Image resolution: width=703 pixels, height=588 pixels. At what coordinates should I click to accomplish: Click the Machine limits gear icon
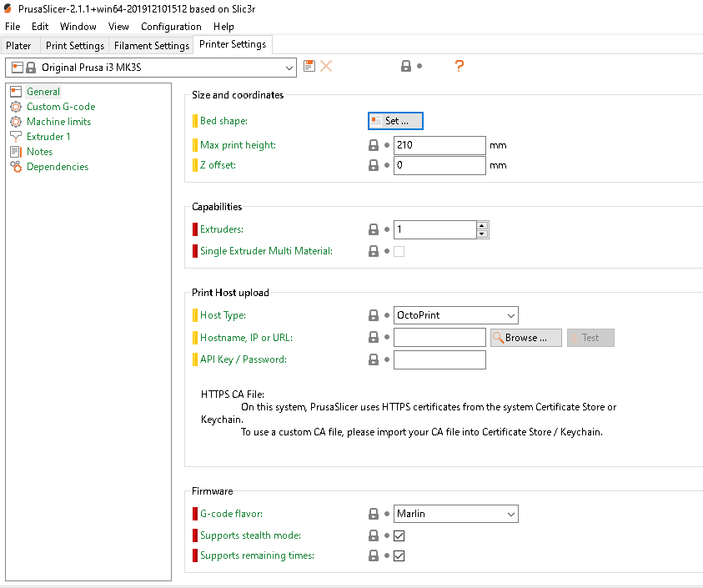[x=16, y=122]
